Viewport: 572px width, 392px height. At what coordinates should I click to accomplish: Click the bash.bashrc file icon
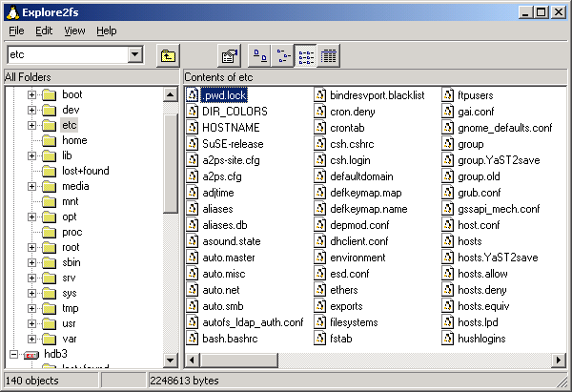pyautogui.click(x=193, y=339)
